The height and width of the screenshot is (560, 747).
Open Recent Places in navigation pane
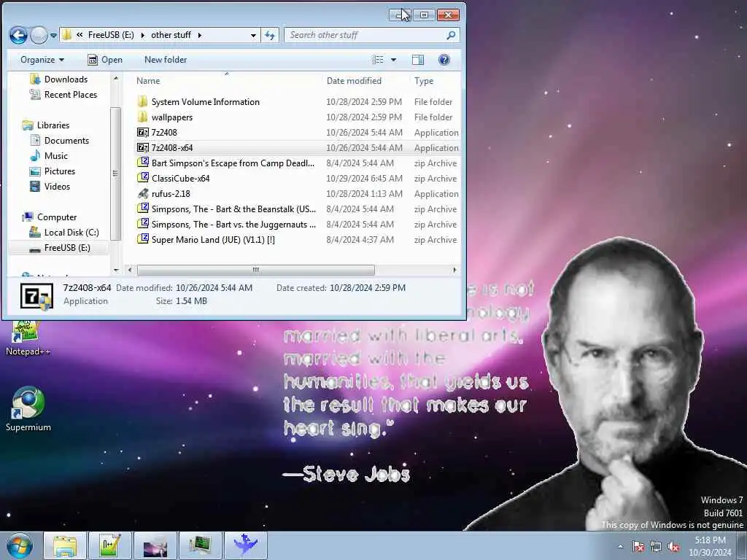tap(71, 95)
